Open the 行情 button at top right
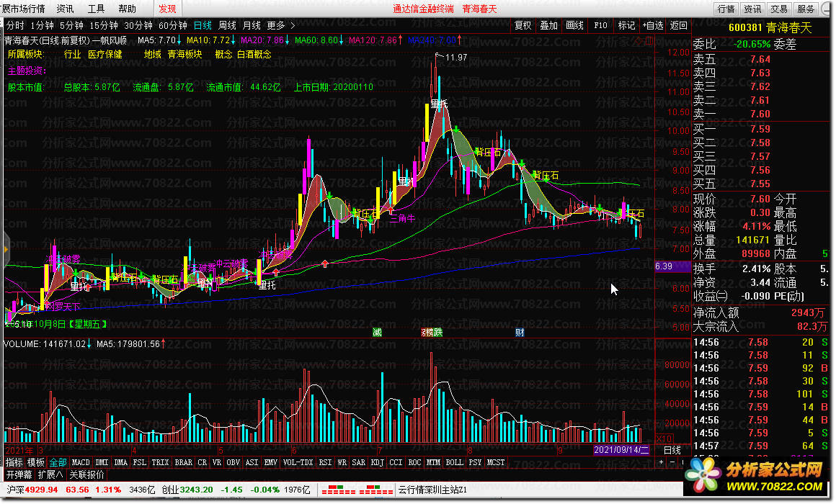The image size is (836, 504). pos(726,9)
